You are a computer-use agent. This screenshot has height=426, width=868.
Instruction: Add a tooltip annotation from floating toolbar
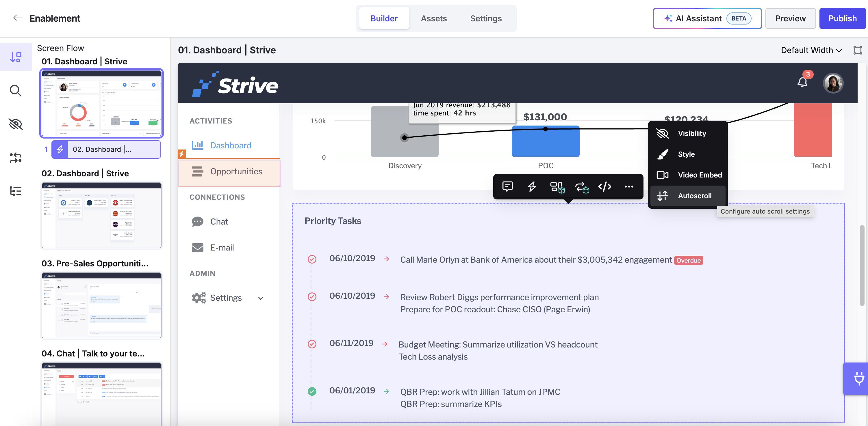point(507,186)
